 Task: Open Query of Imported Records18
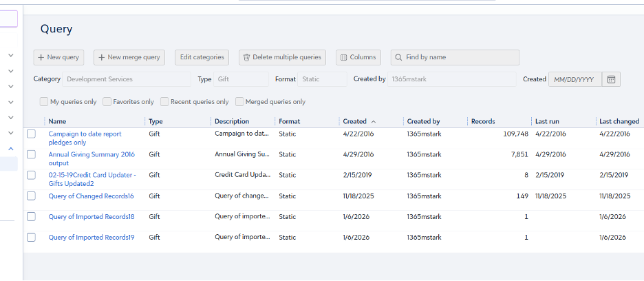tap(92, 216)
